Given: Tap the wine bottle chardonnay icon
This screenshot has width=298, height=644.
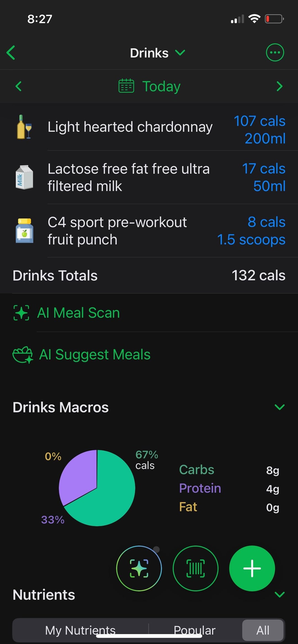Looking at the screenshot, I should click(x=24, y=127).
